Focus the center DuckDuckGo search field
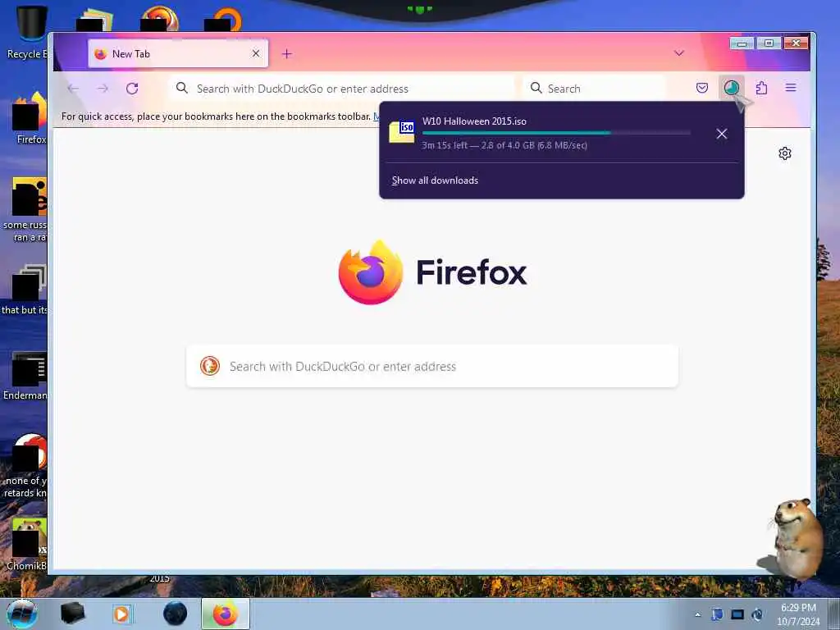This screenshot has width=840, height=630. click(431, 367)
